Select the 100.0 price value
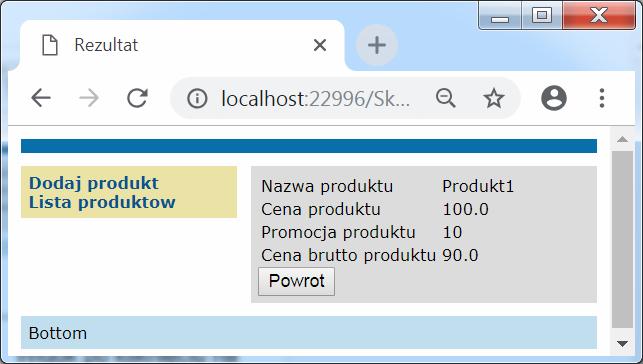 point(465,209)
